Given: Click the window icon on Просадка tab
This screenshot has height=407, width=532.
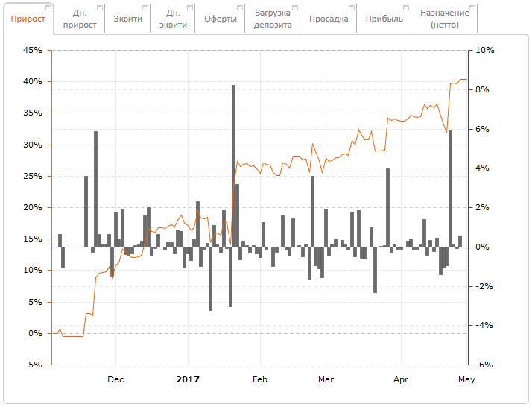Looking at the screenshot, I should point(352,7).
